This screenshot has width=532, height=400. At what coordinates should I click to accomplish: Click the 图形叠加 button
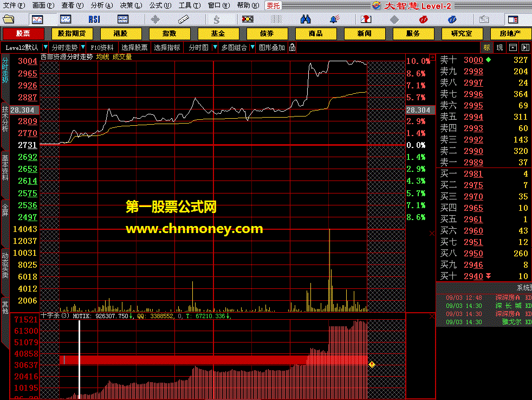click(x=272, y=48)
